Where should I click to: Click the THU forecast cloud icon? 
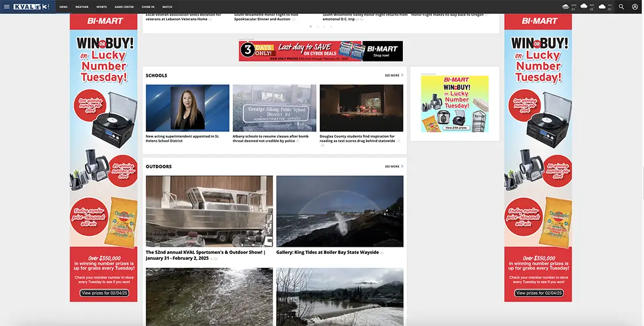click(x=602, y=6)
